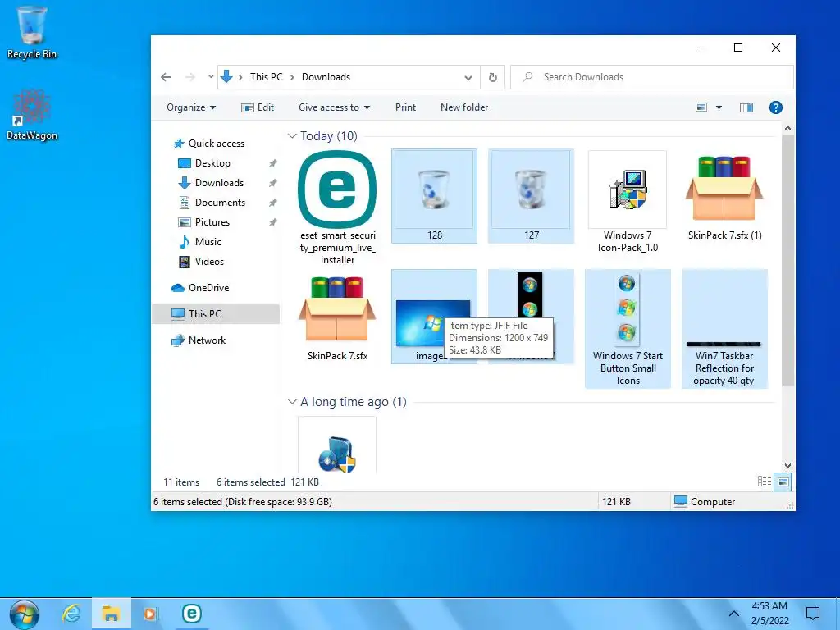
Task: Click the scrollbar up arrow in file list
Action: (x=787, y=129)
